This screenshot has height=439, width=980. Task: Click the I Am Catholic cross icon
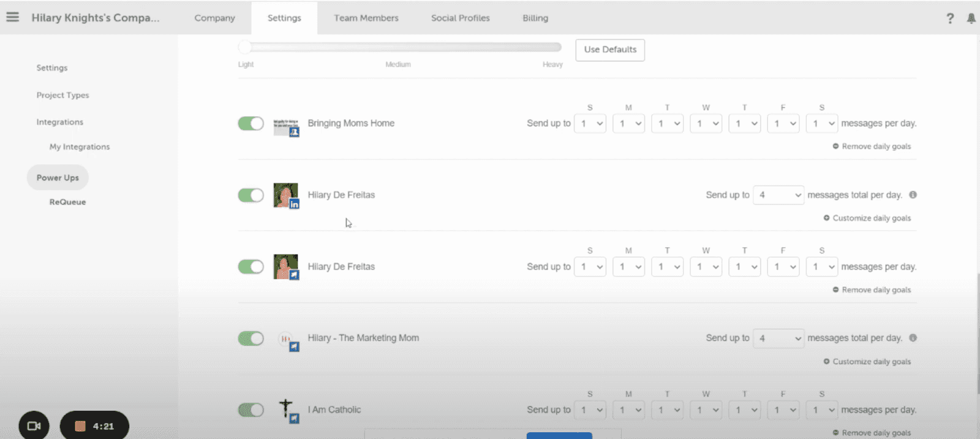[x=286, y=410]
